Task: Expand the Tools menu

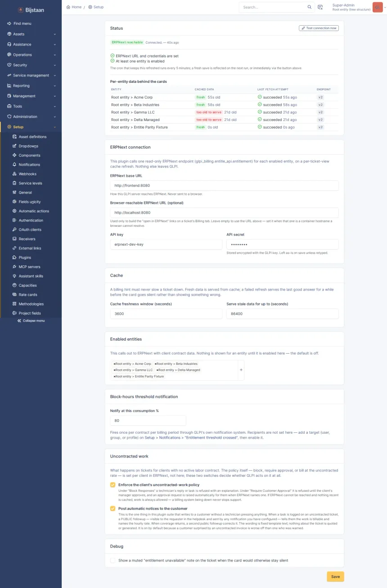Action: (x=31, y=106)
